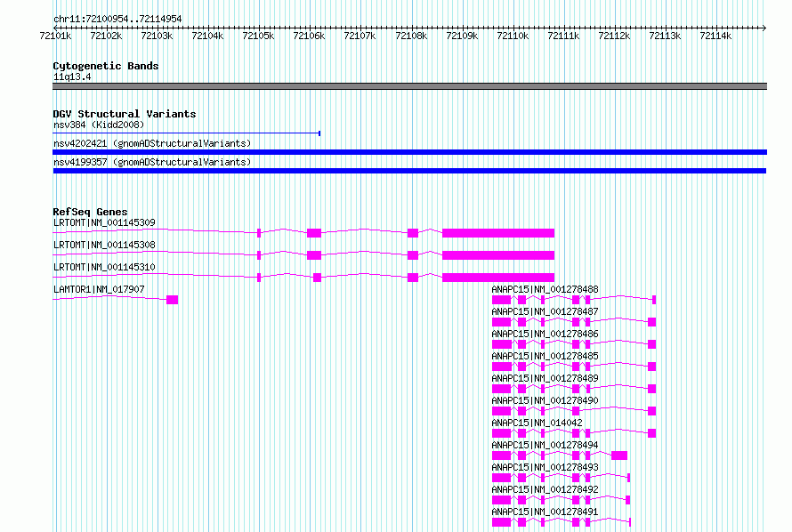Open the LRTOMT|NM_001145308 transcript label
Screen dimensions: 792x532
click(x=104, y=245)
